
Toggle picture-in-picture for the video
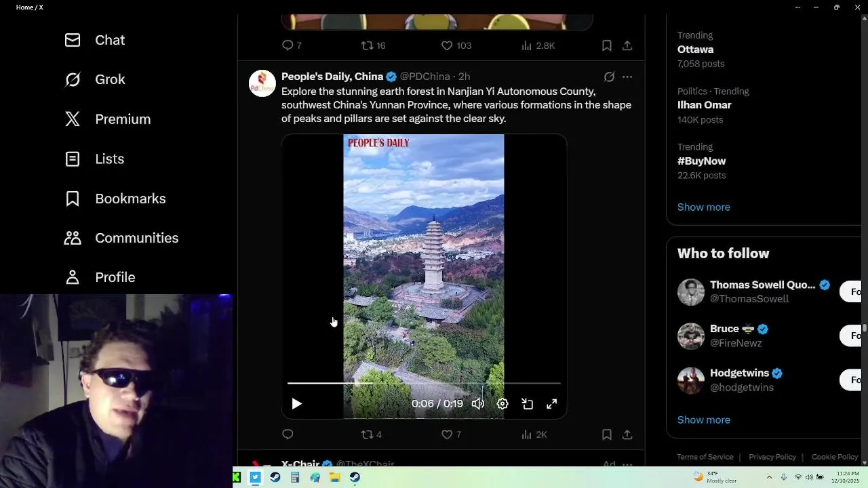tap(527, 404)
